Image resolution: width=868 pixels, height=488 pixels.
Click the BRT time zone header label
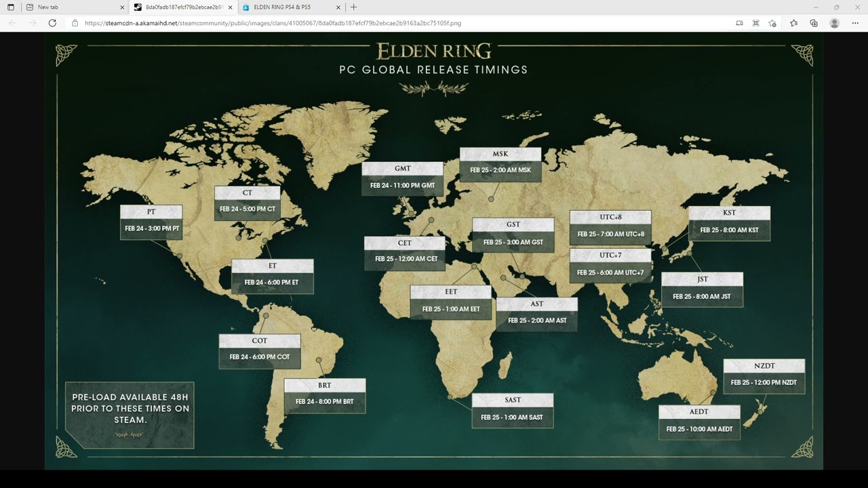[x=325, y=385]
